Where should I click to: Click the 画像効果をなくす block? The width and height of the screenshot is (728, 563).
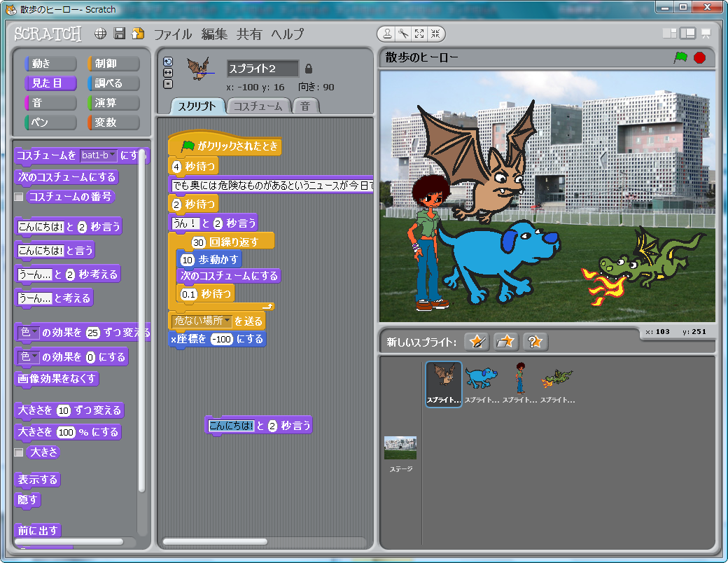coord(57,379)
